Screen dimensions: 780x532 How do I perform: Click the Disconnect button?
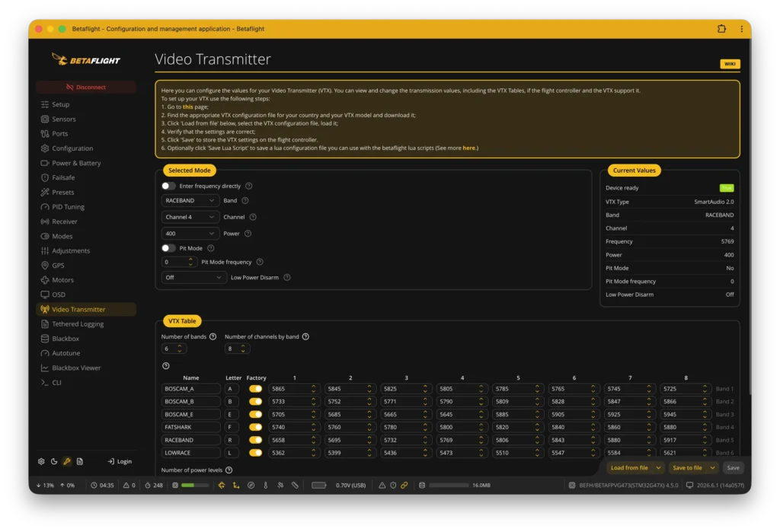click(x=86, y=87)
